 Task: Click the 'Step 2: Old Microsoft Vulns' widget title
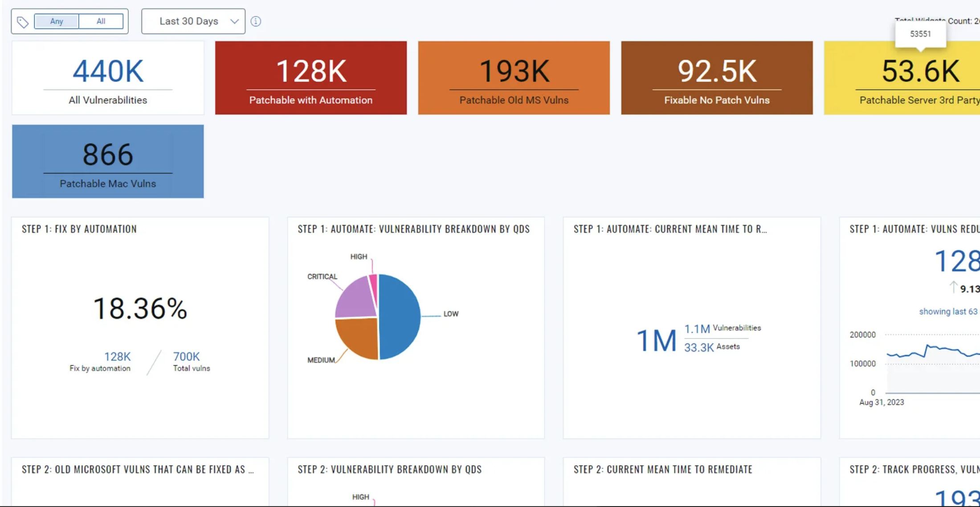click(x=138, y=470)
